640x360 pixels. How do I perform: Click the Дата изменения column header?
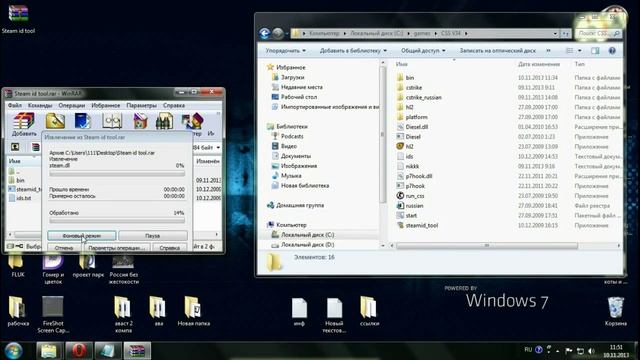[x=538, y=64]
